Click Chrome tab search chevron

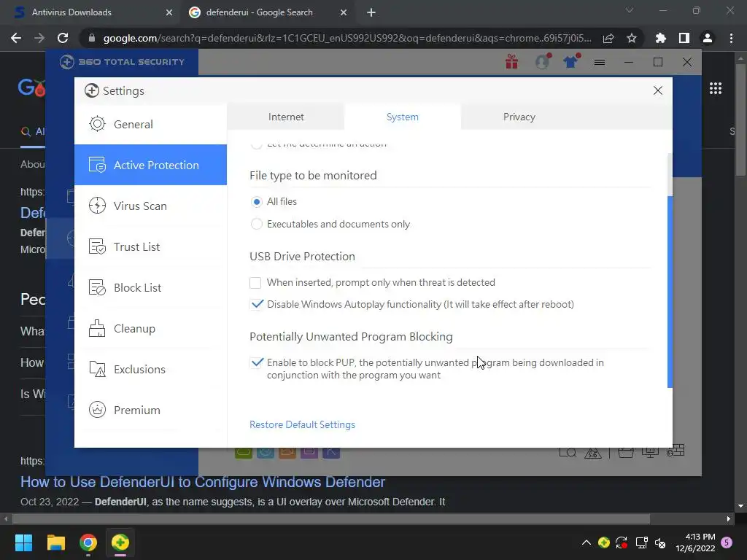[630, 10]
